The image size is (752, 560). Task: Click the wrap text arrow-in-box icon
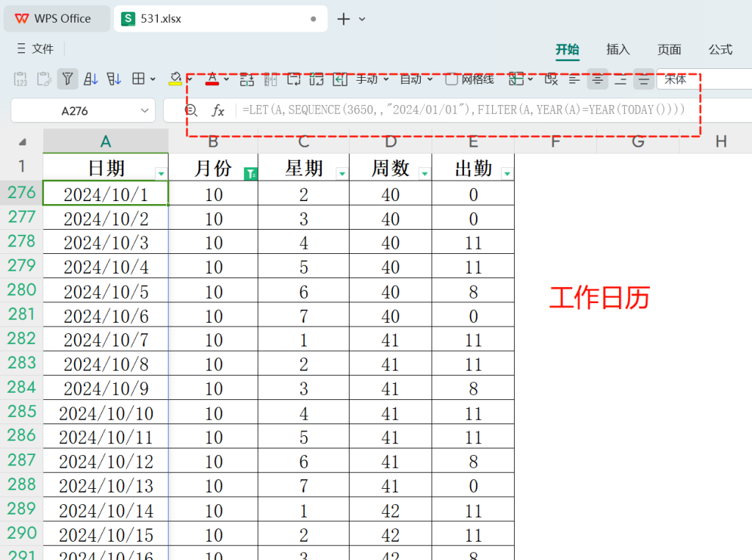pyautogui.click(x=340, y=79)
